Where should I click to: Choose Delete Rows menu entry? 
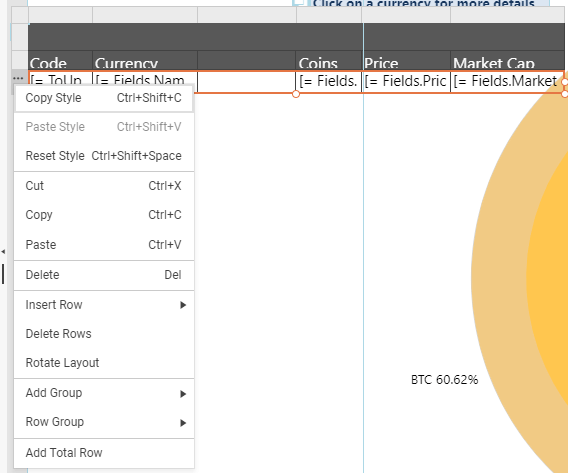click(x=104, y=334)
